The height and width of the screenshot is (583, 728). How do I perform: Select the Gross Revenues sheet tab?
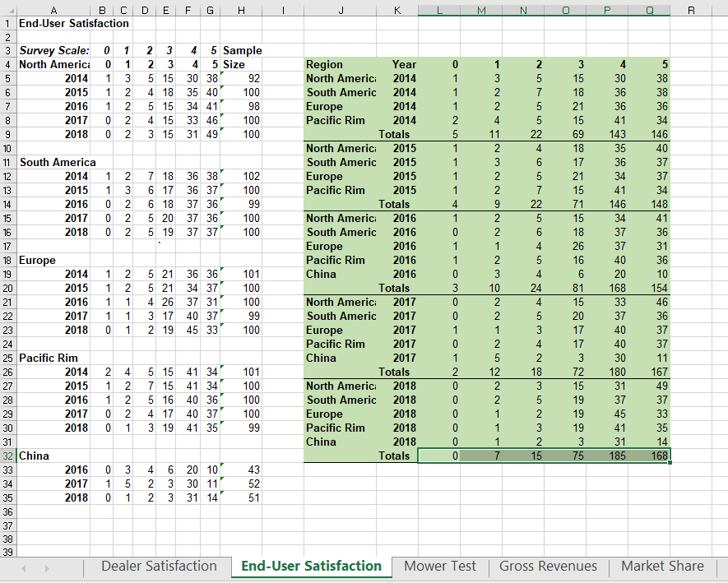[547, 567]
